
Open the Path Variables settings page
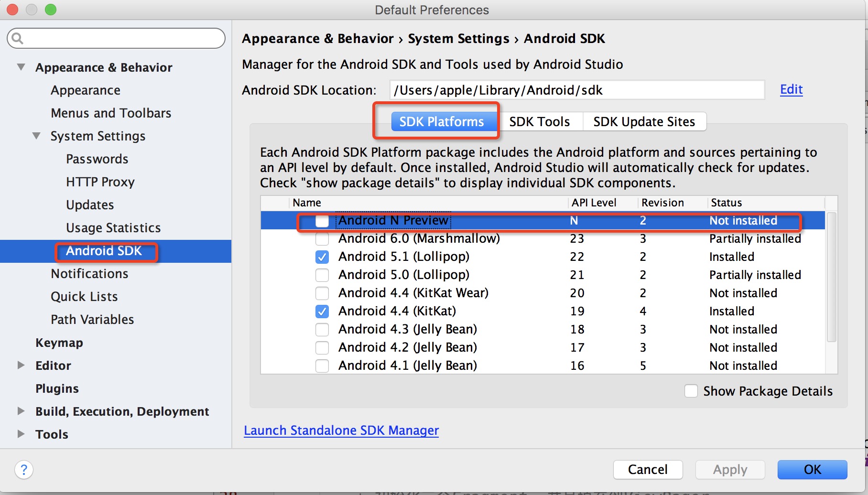tap(92, 320)
